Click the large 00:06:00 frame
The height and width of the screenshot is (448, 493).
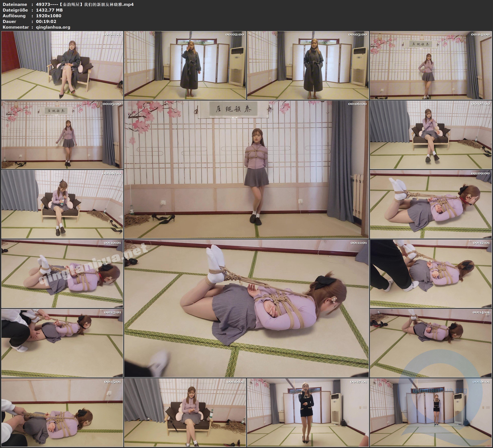(x=246, y=169)
